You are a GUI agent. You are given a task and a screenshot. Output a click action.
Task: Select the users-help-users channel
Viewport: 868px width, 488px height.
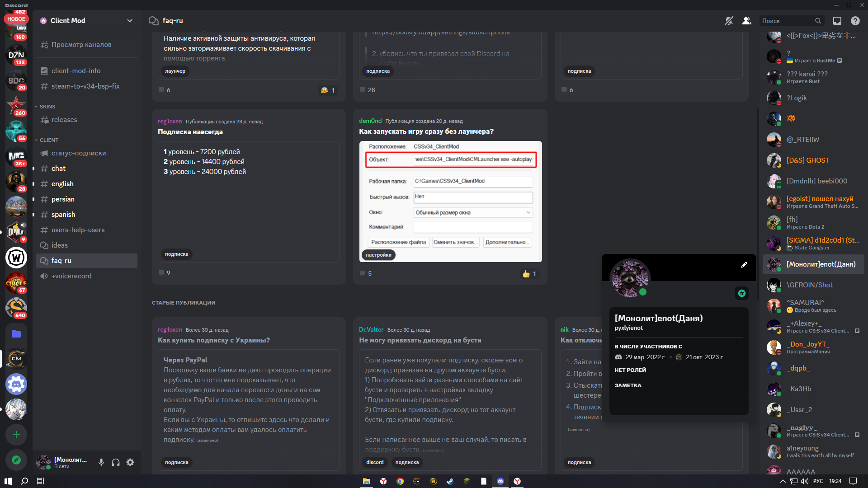point(78,230)
